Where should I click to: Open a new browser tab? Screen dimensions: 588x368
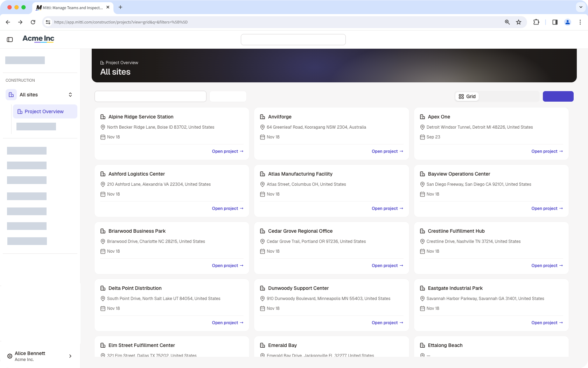pyautogui.click(x=120, y=7)
